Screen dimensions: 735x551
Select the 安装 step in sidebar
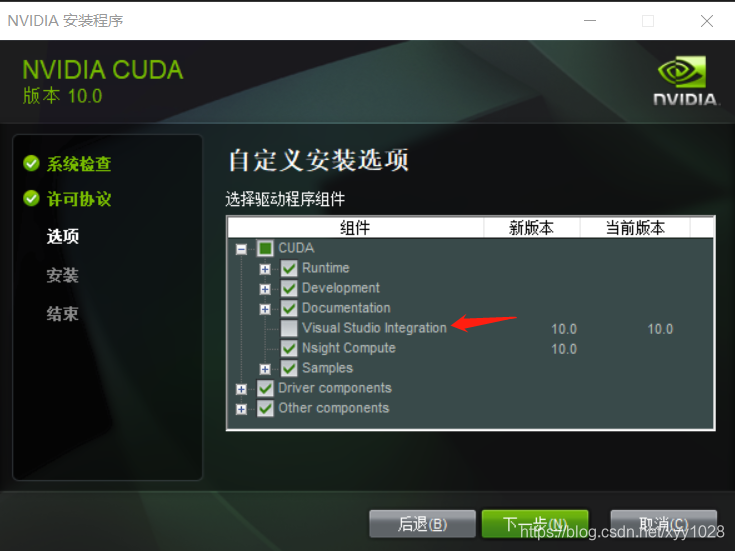pos(63,275)
